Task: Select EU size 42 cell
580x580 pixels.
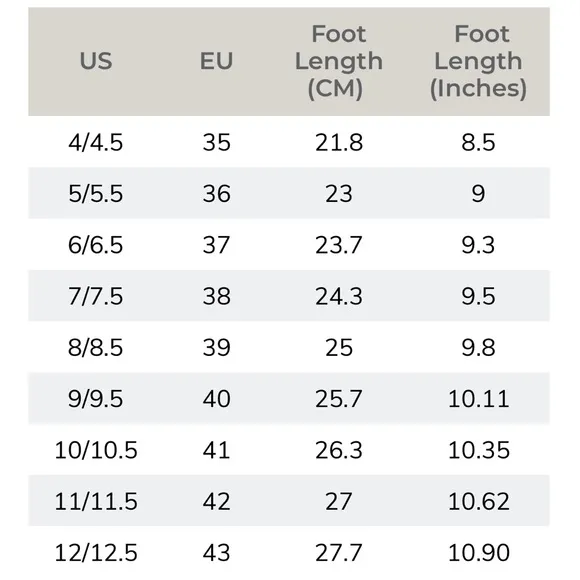Action: [216, 502]
